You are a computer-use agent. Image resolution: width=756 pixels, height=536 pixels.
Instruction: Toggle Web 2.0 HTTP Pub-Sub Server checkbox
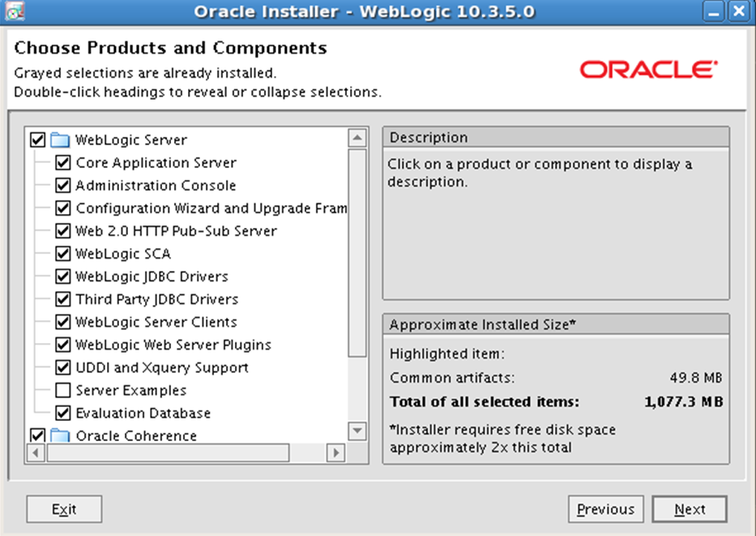[x=62, y=230]
